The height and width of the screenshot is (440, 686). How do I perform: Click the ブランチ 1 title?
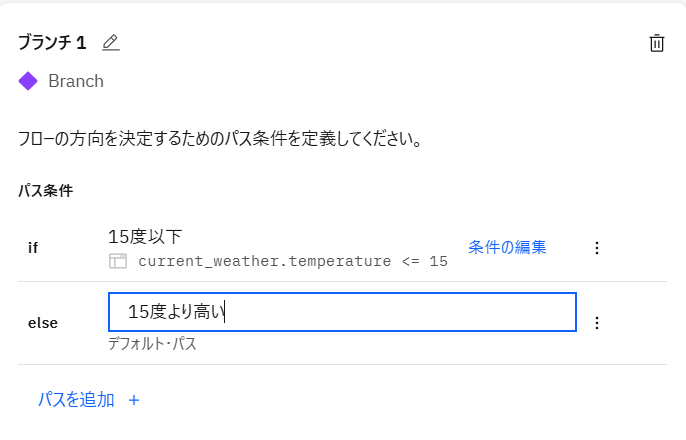point(52,42)
